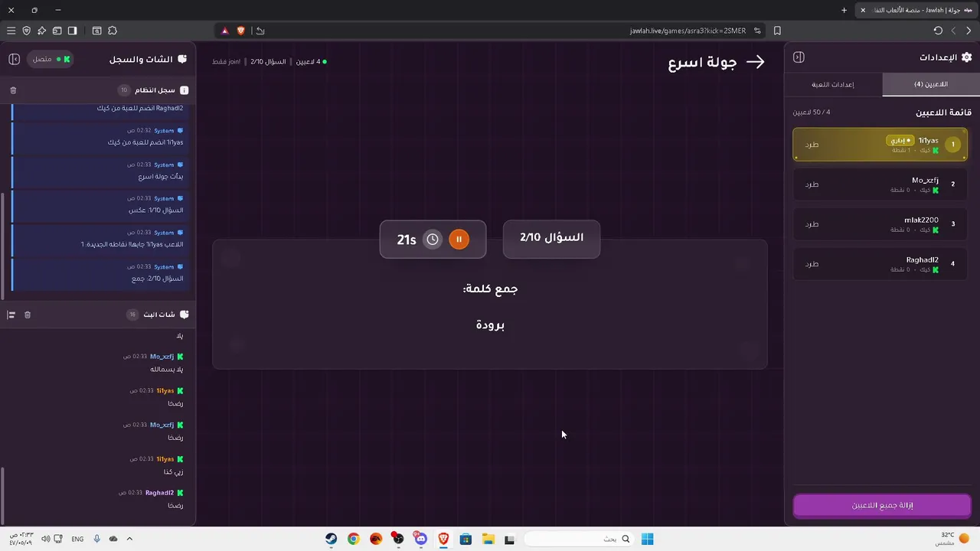The width and height of the screenshot is (980, 551).
Task: Click the Mo_xzfj username on بلا بسمالله message
Action: coord(162,357)
